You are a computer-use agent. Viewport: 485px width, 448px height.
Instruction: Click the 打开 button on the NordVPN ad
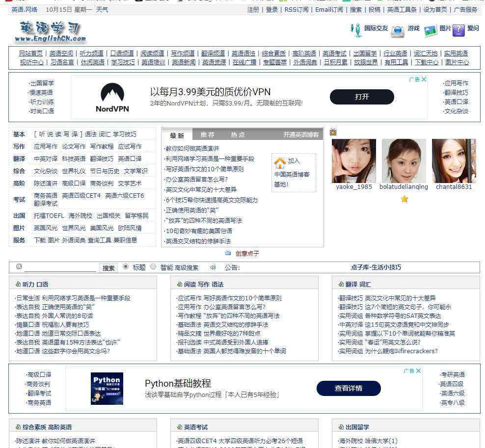click(x=362, y=97)
